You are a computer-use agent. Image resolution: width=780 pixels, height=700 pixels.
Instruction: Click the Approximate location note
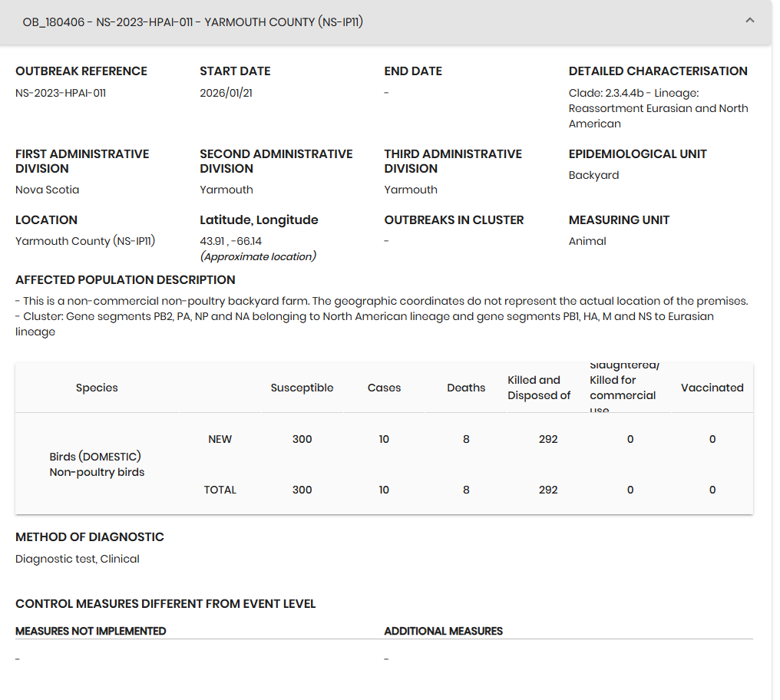[x=258, y=256]
